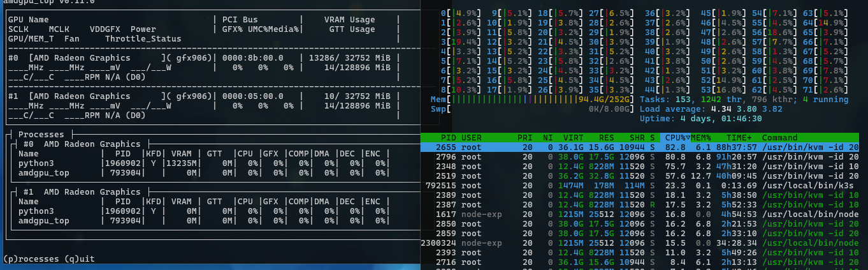868x270 pixels.
Task: Select htop process row PID 2393
Action: coord(640,253)
